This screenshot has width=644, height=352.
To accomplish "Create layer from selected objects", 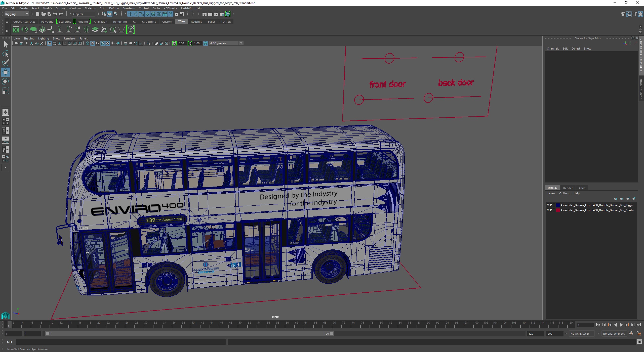I will (x=634, y=199).
